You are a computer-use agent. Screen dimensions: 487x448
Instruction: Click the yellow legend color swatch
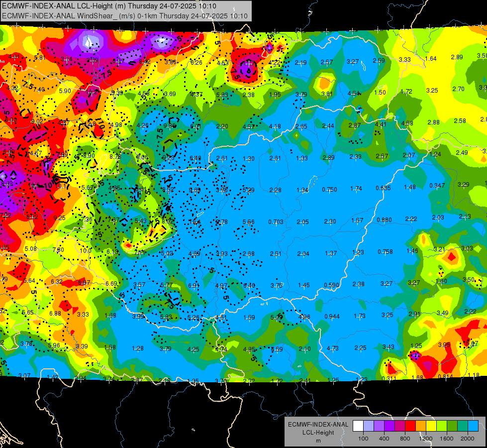[431, 426]
